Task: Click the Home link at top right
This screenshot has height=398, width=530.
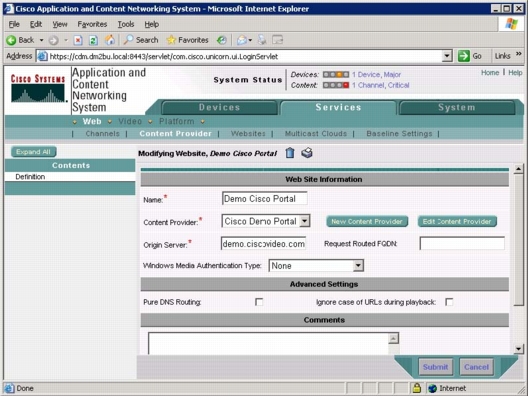Action: pos(490,73)
